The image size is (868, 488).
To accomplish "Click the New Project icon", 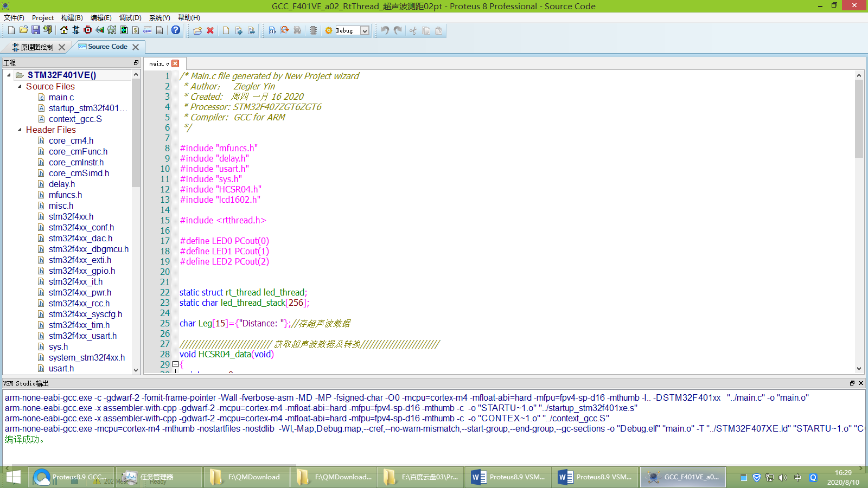I will coord(11,30).
